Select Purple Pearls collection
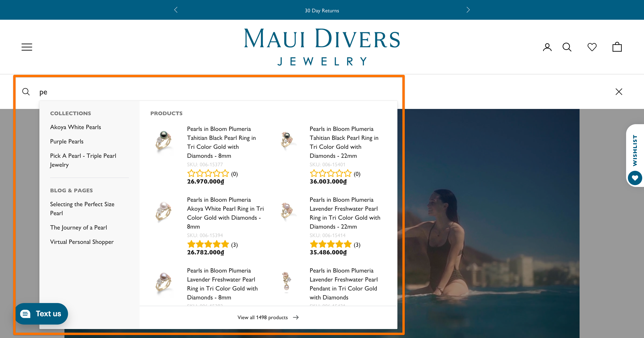644x338 pixels. coord(66,141)
